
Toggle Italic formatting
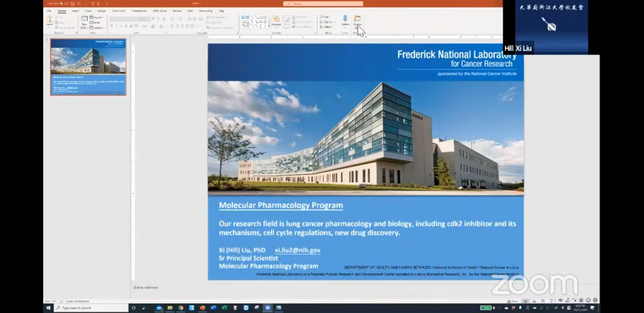click(x=116, y=26)
